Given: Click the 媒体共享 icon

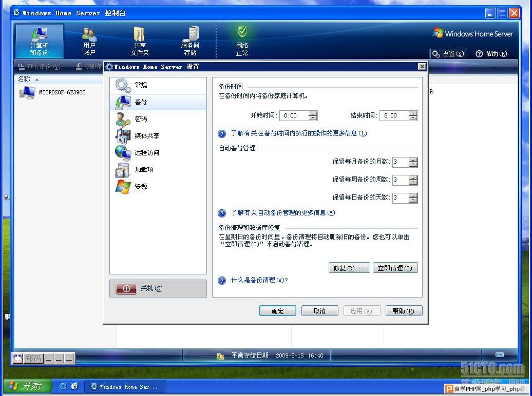Looking at the screenshot, I should pyautogui.click(x=123, y=136).
